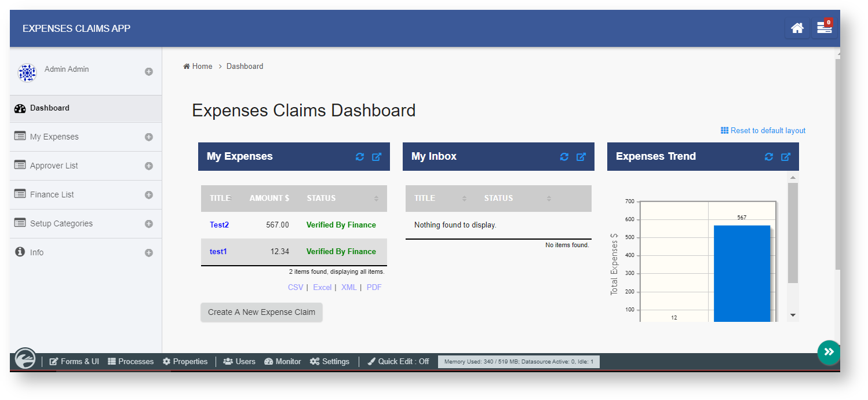Click the green double-arrow collapse button

pos(829,351)
